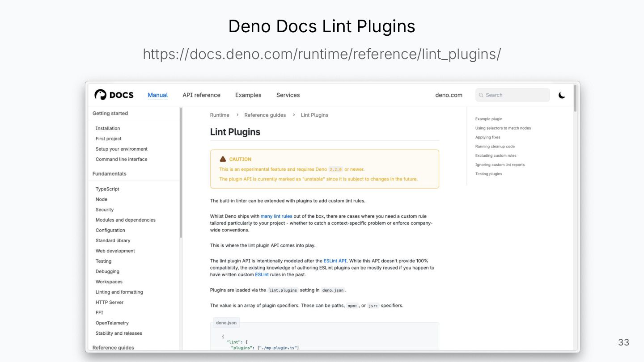Click the 2.2.0 version badge

pyautogui.click(x=335, y=169)
